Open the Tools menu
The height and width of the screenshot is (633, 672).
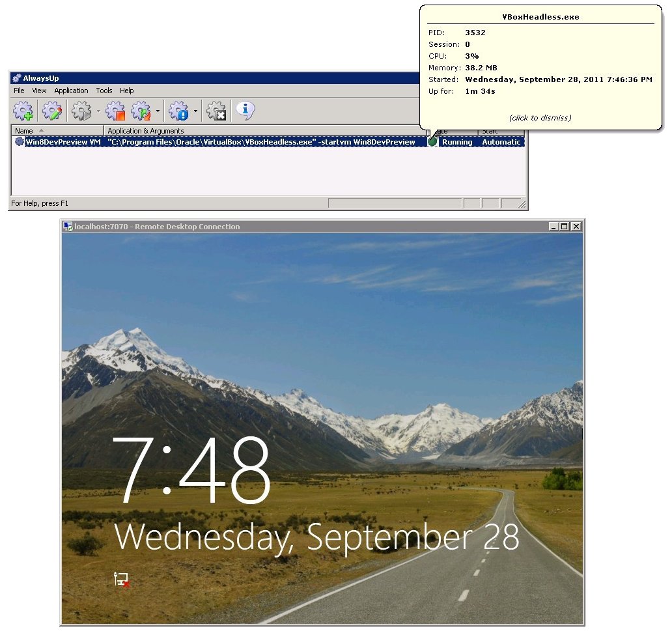(104, 91)
